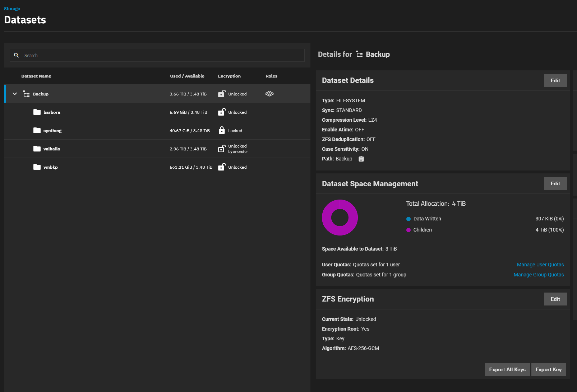Open Manage User Quotas link
Viewport: 577px width, 392px height.
(540, 265)
